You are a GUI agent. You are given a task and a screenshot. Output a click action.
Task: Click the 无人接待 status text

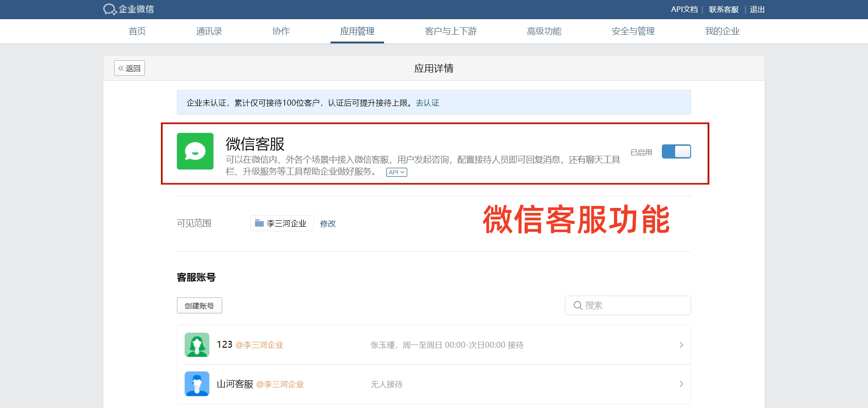[387, 384]
